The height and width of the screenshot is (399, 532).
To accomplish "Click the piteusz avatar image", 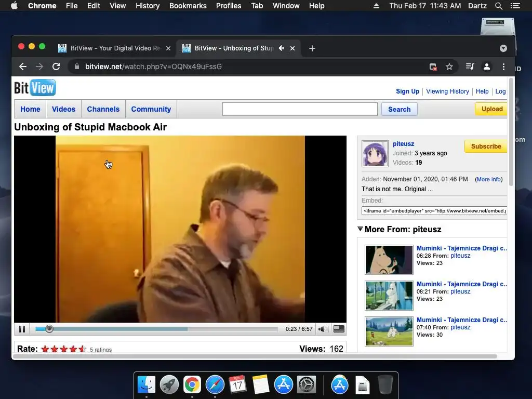I will [x=375, y=154].
